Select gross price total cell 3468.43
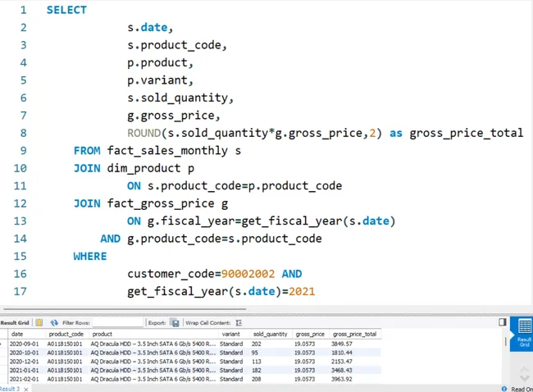The height and width of the screenshot is (392, 533). [342, 370]
